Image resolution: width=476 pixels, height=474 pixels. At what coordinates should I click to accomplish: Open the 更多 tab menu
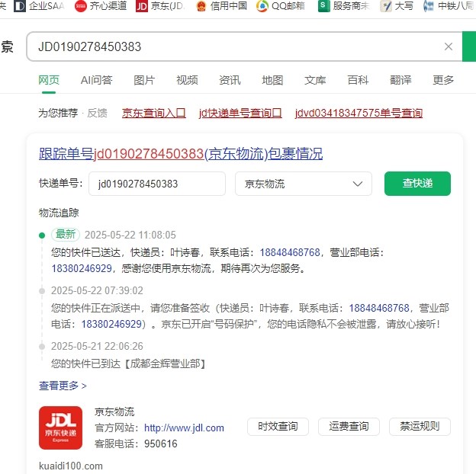click(x=443, y=80)
